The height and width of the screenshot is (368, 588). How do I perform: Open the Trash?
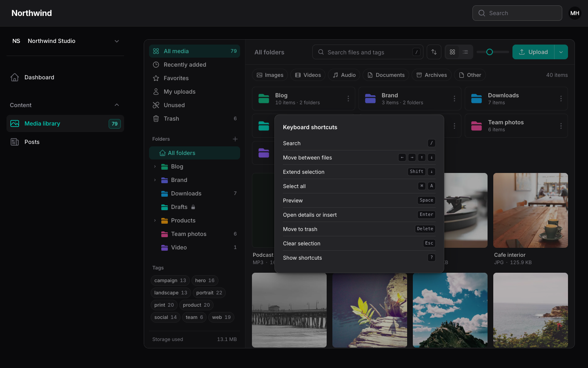[194, 119]
